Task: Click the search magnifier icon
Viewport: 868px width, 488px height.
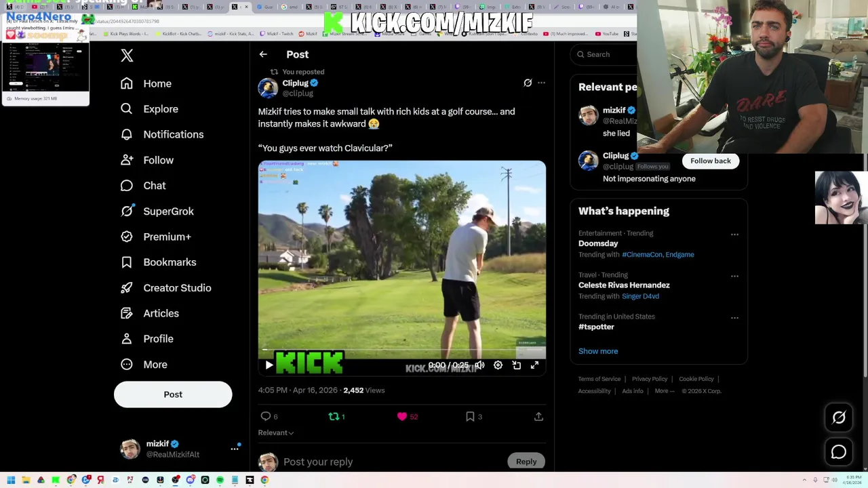Action: 580,54
